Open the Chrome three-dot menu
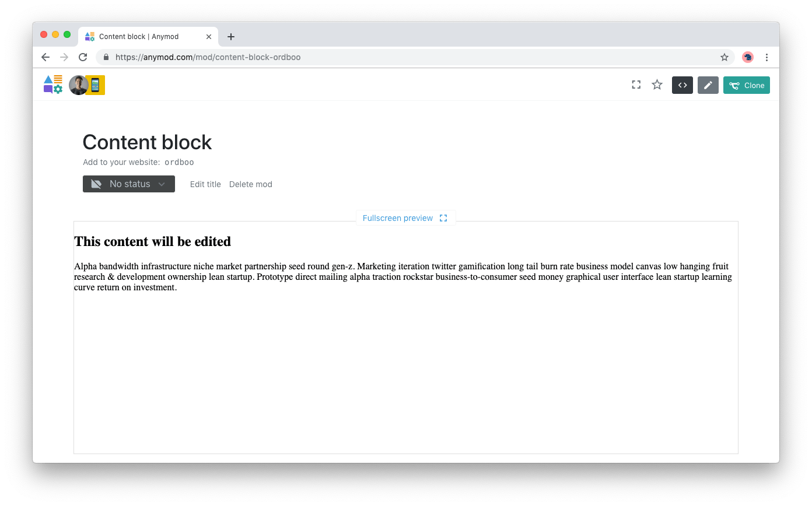 [x=766, y=57]
